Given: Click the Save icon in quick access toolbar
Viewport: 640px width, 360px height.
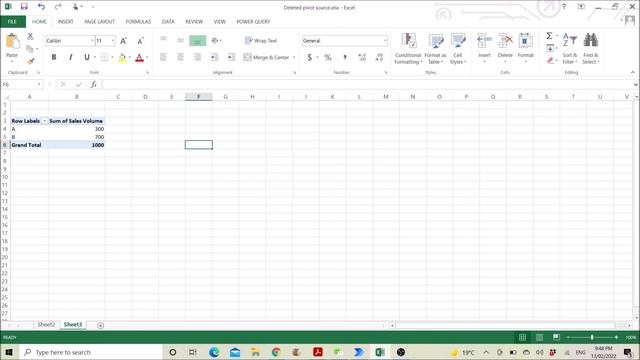Looking at the screenshot, I should 24,7.
